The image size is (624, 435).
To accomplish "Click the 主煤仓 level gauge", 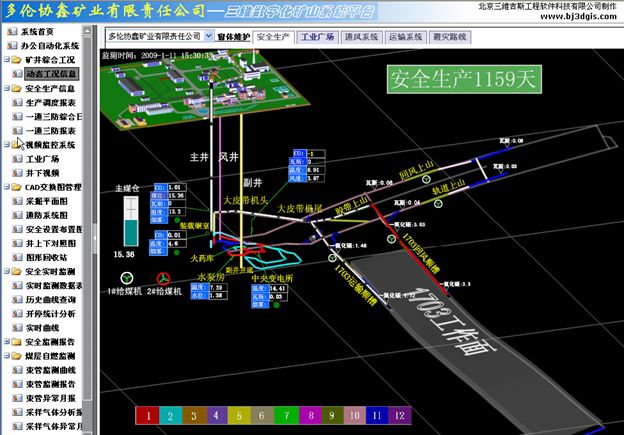I will point(131,221).
